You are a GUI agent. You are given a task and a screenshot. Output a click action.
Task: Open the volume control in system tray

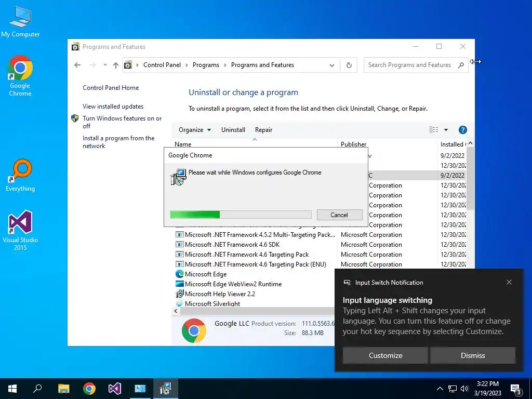point(464,389)
